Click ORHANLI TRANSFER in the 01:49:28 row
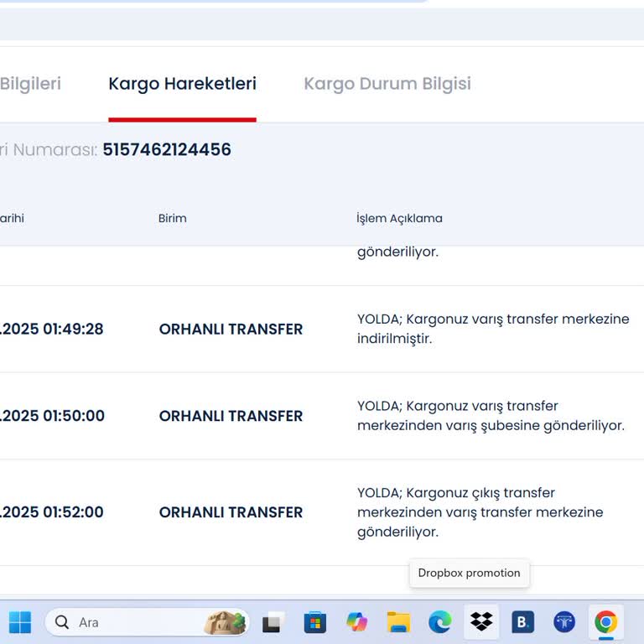Viewport: 644px width, 644px height. point(231,329)
